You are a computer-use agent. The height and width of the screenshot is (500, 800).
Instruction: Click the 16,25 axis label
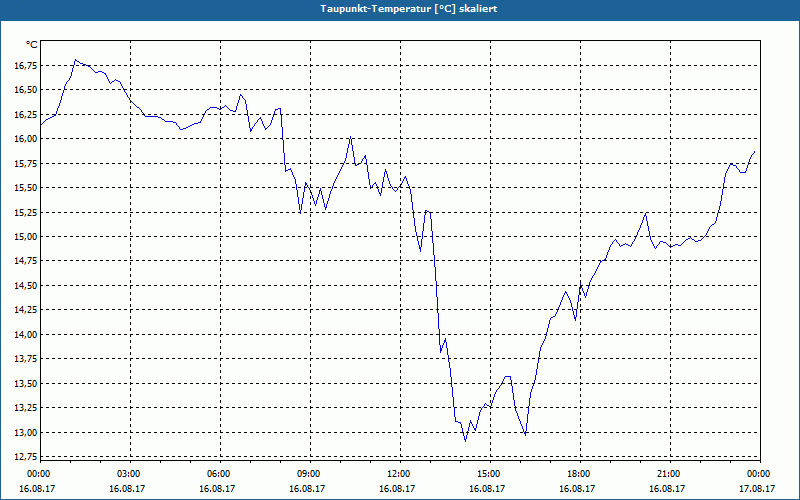(x=24, y=114)
